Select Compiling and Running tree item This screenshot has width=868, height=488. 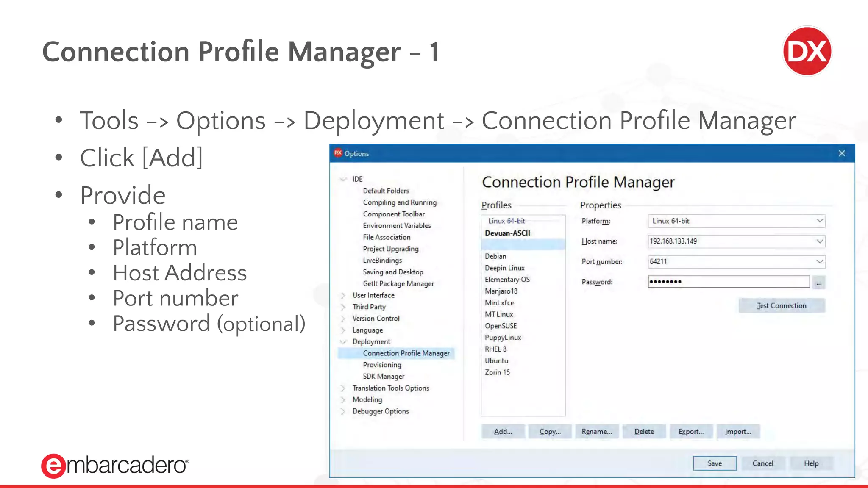pos(400,202)
